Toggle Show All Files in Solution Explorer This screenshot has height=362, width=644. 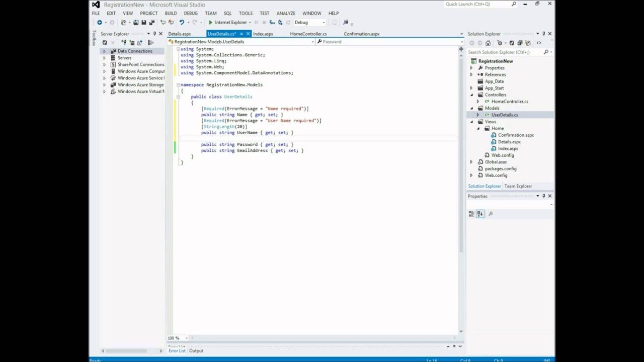tap(520, 43)
